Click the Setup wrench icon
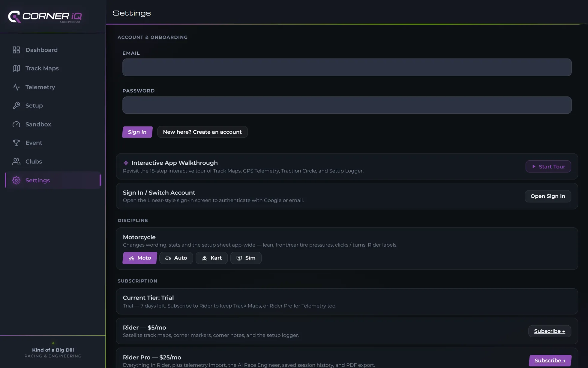Image resolution: width=588 pixels, height=368 pixels. (16, 105)
